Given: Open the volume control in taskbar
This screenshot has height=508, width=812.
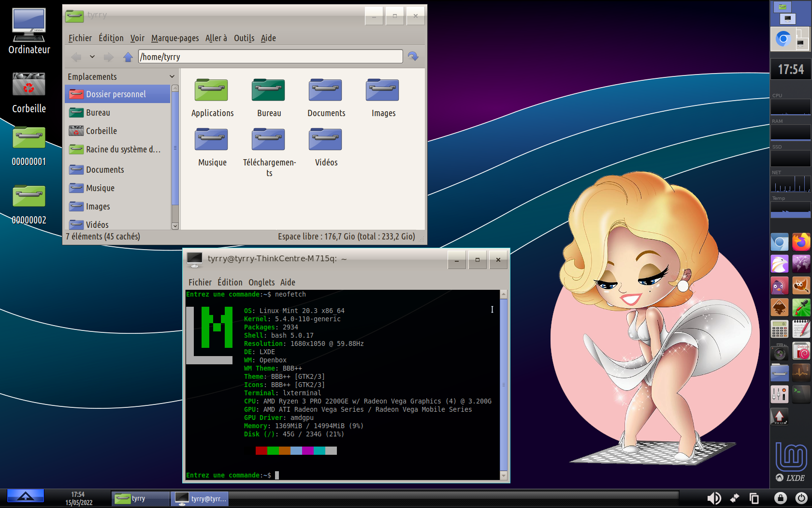Looking at the screenshot, I should (x=714, y=498).
